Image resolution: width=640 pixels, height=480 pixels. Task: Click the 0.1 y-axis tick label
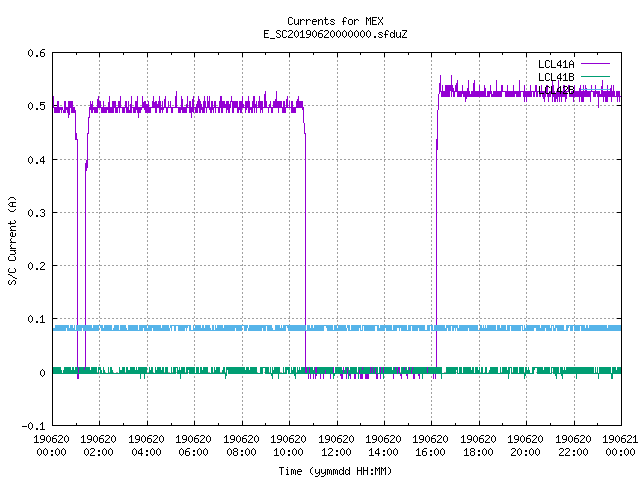pyautogui.click(x=36, y=319)
